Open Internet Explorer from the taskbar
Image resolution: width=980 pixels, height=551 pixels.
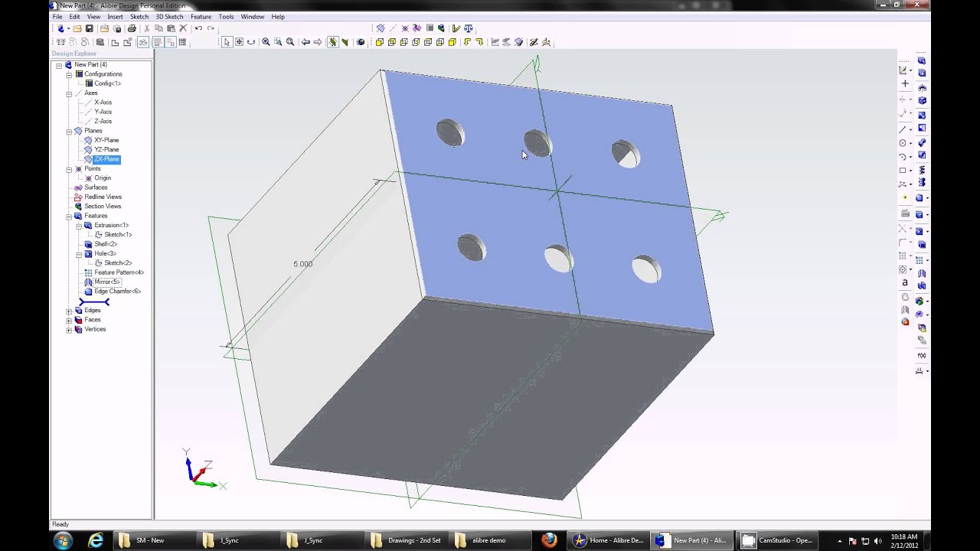[x=96, y=540]
